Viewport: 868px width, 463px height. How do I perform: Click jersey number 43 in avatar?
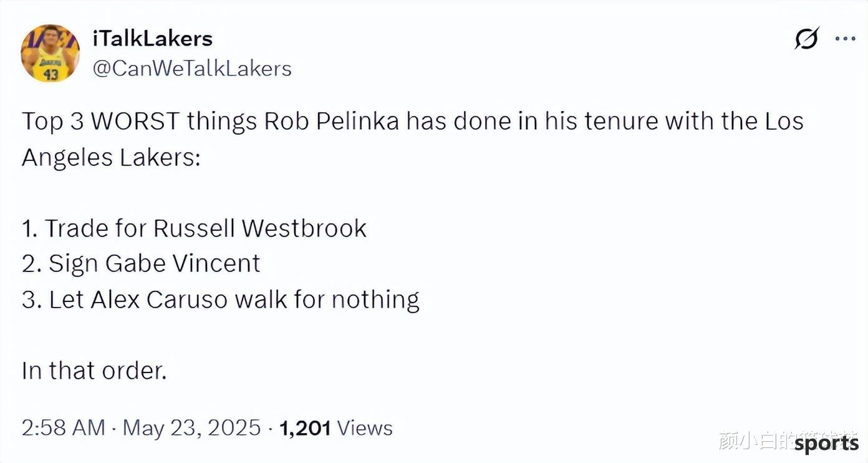pyautogui.click(x=51, y=75)
